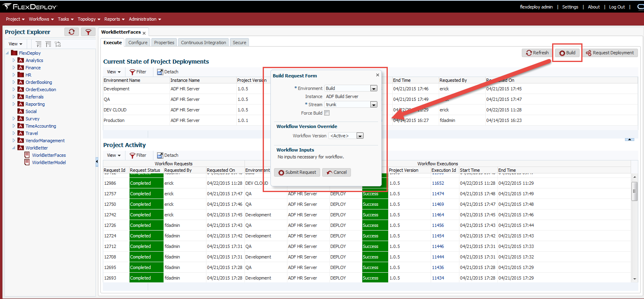The height and width of the screenshot is (299, 644).
Task: Open execution id 11474 link
Action: (x=438, y=194)
